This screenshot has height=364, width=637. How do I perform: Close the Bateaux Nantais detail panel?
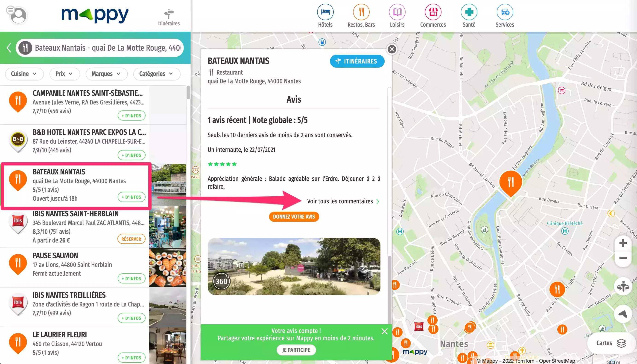[392, 49]
